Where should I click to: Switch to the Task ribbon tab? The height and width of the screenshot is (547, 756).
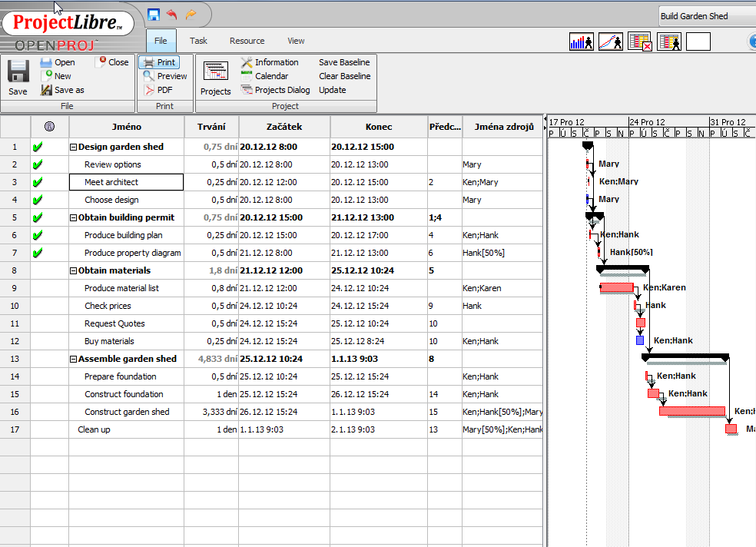click(x=198, y=41)
